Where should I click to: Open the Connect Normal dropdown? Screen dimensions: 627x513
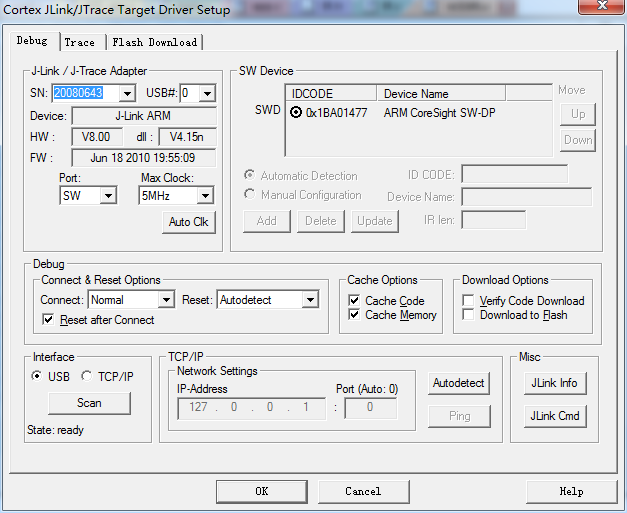pyautogui.click(x=166, y=300)
